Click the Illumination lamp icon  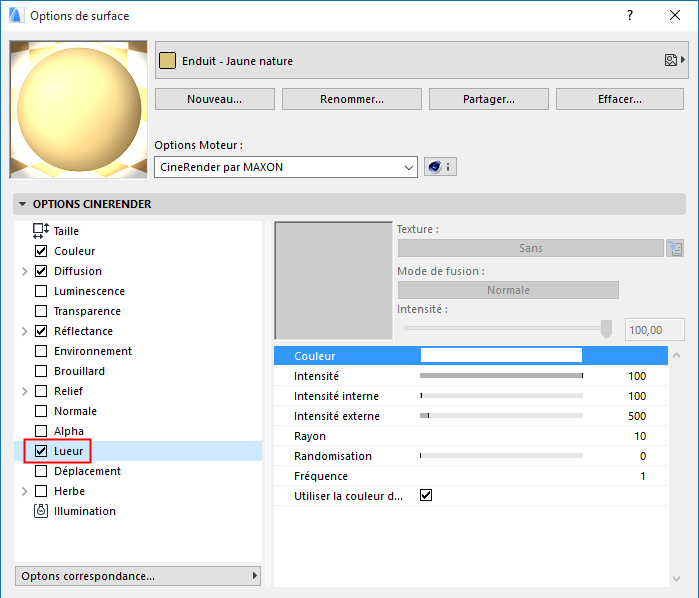tap(41, 511)
